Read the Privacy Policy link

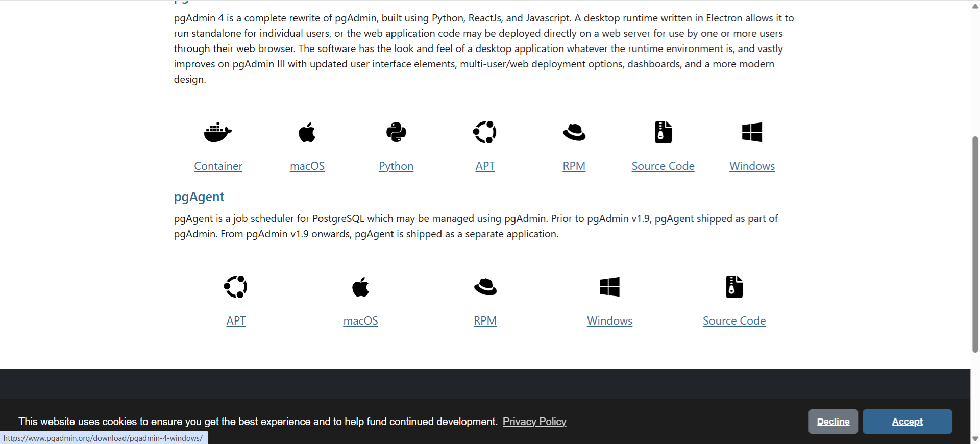point(534,422)
